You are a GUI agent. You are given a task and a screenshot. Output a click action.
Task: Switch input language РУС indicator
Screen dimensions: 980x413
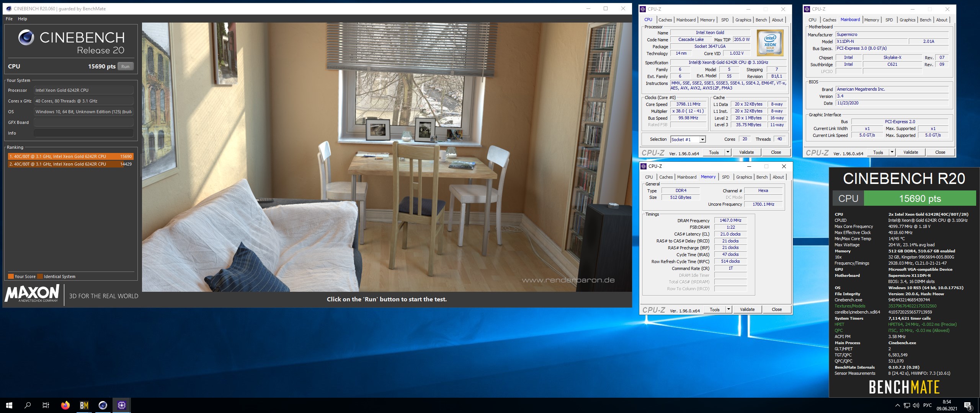click(x=928, y=405)
